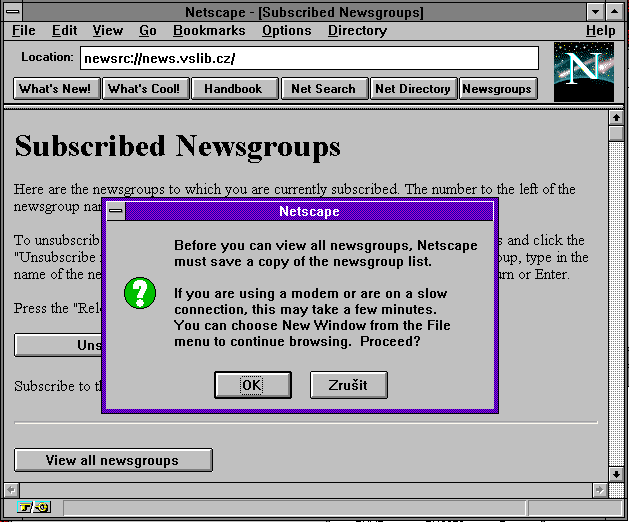Image resolution: width=629 pixels, height=522 pixels.
Task: Open the Bookmarks menu
Action: click(209, 30)
